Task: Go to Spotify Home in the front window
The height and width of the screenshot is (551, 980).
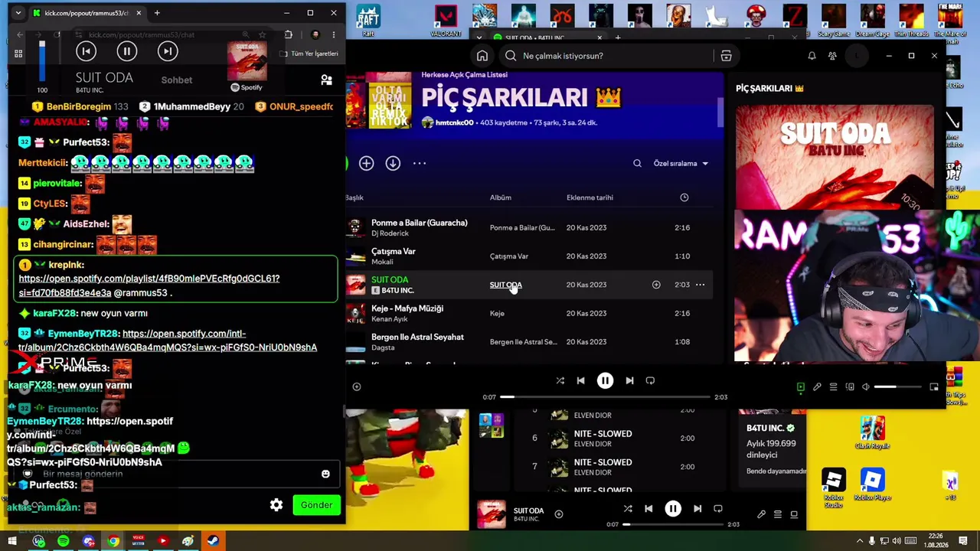Action: coord(482,56)
